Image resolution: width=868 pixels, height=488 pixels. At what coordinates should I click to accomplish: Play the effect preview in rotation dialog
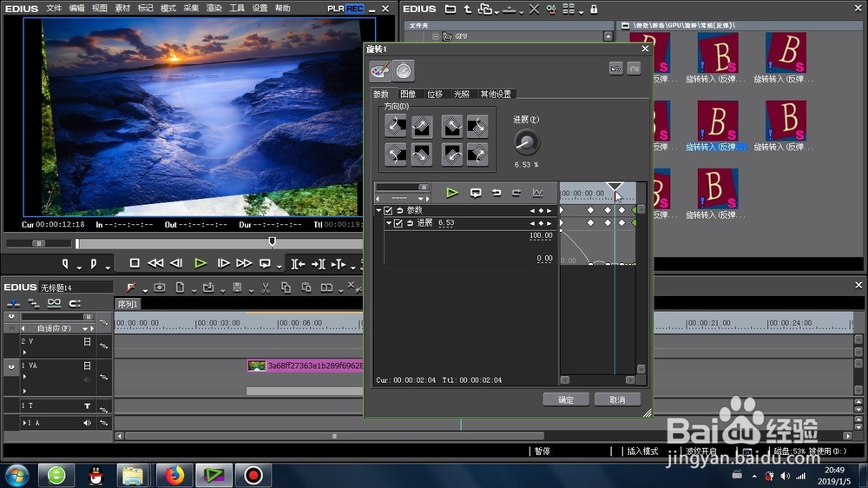click(452, 193)
